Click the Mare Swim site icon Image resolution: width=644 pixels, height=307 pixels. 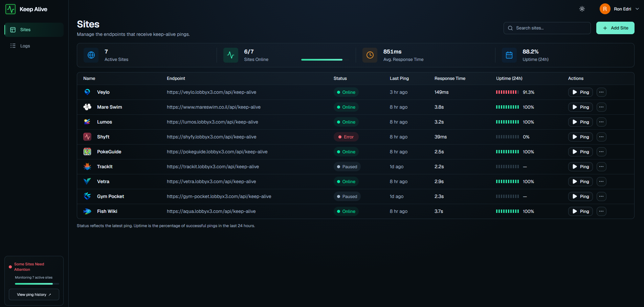pos(87,107)
